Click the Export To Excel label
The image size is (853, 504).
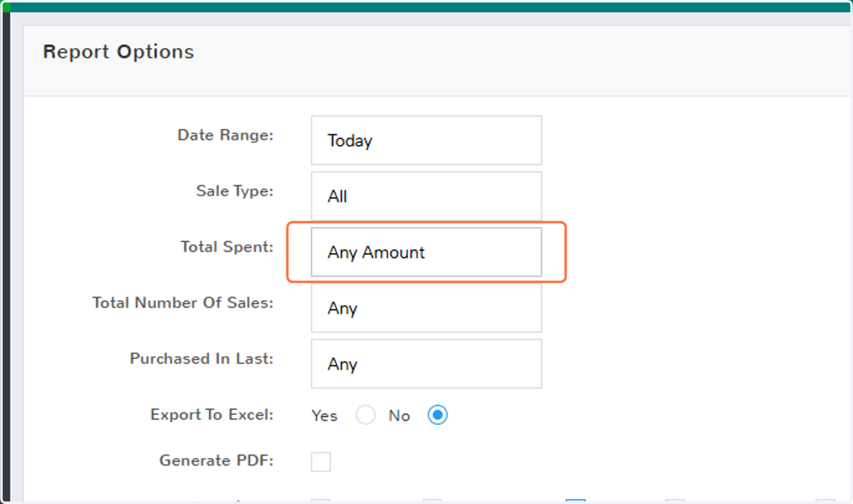click(212, 414)
